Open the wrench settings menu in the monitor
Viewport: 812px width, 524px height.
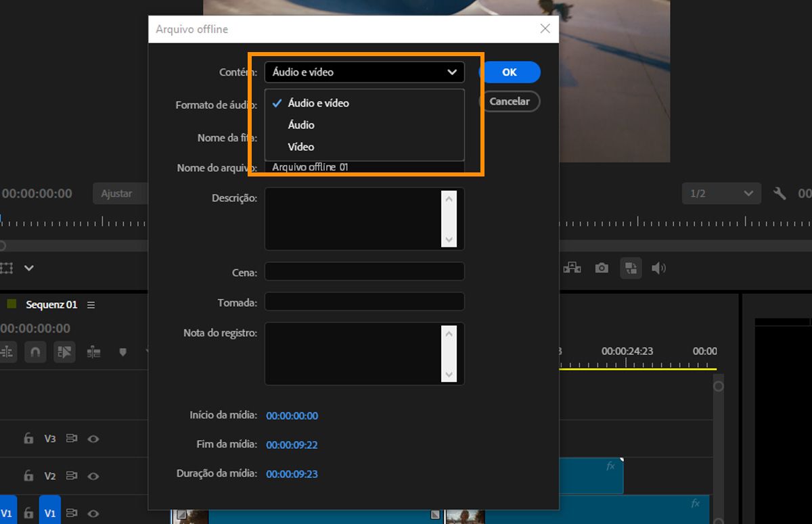(x=780, y=193)
